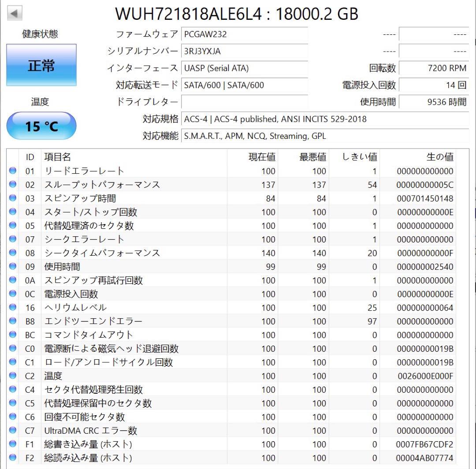Click the temperature indicator showing 15 °C
Image resolution: width=476 pixels, height=469 pixels.
pyautogui.click(x=41, y=126)
